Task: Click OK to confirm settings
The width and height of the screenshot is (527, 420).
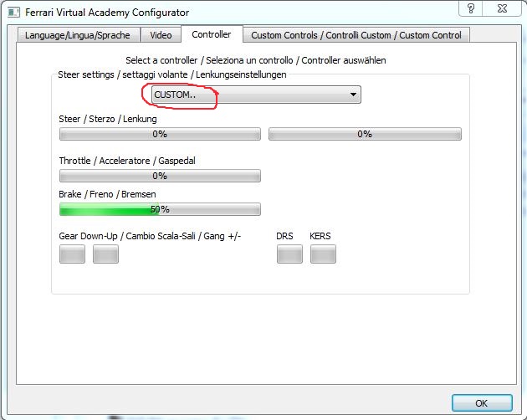Action: [481, 402]
